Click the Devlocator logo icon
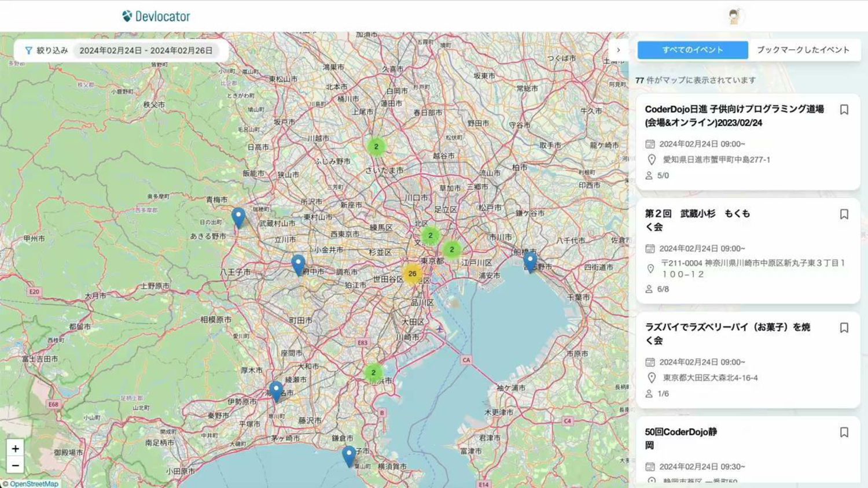Viewport: 868px width, 488px height. pyautogui.click(x=127, y=16)
